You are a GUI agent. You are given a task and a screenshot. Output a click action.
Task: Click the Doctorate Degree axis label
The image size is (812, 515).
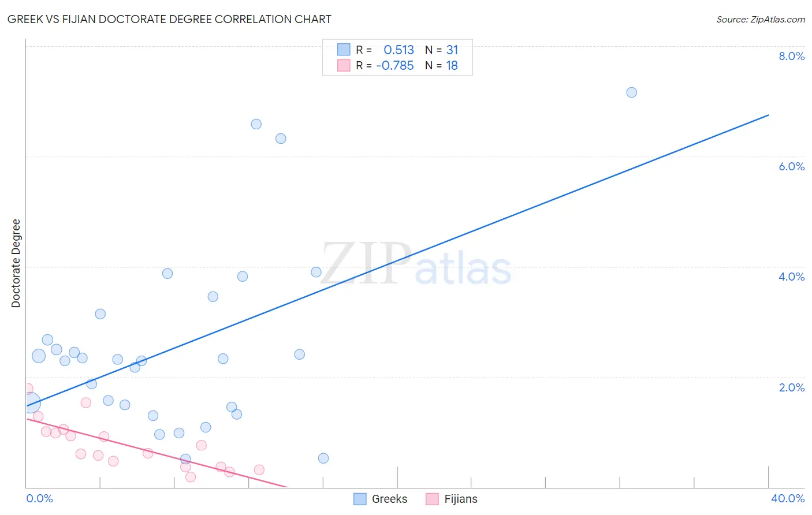click(16, 263)
